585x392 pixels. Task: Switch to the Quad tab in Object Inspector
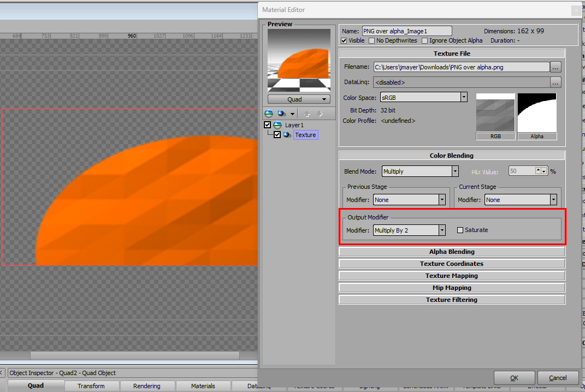coord(36,385)
